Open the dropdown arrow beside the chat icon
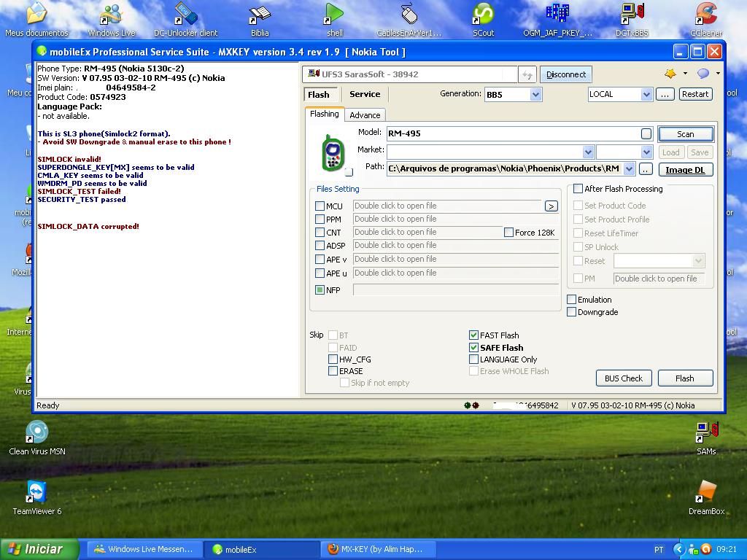The image size is (747, 560). click(x=718, y=74)
